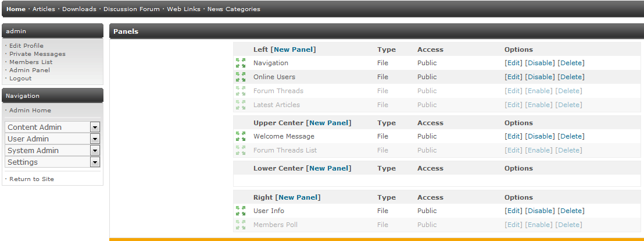
Task: Disable the Navigation panel
Action: pyautogui.click(x=540, y=63)
